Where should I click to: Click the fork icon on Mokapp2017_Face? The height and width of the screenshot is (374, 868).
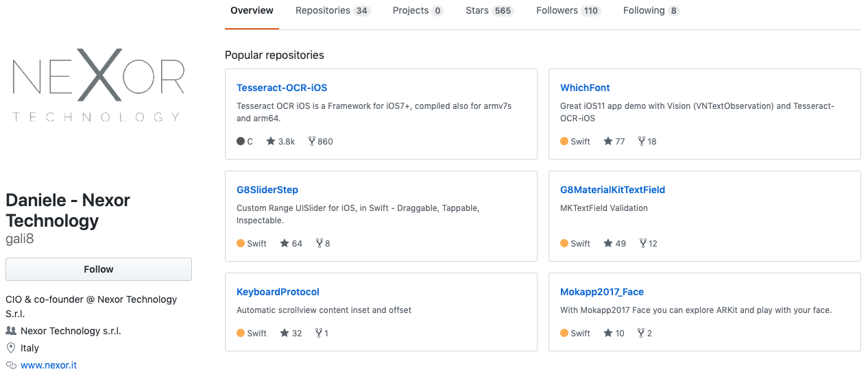pos(642,333)
